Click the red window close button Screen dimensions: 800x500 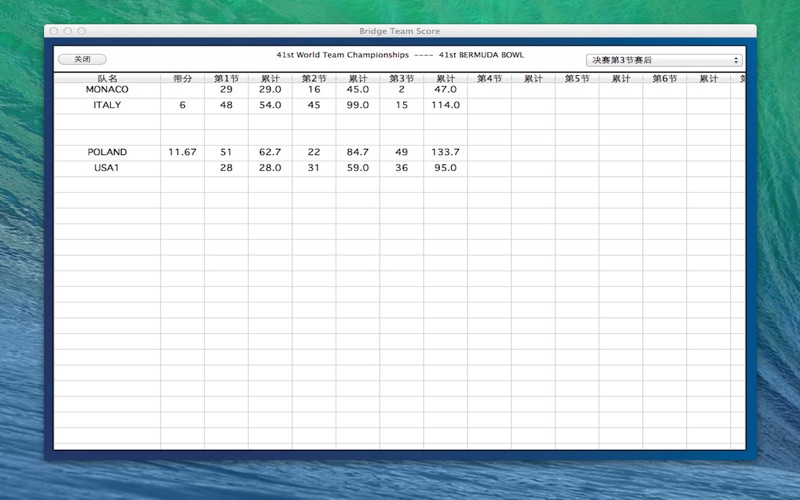tap(54, 31)
